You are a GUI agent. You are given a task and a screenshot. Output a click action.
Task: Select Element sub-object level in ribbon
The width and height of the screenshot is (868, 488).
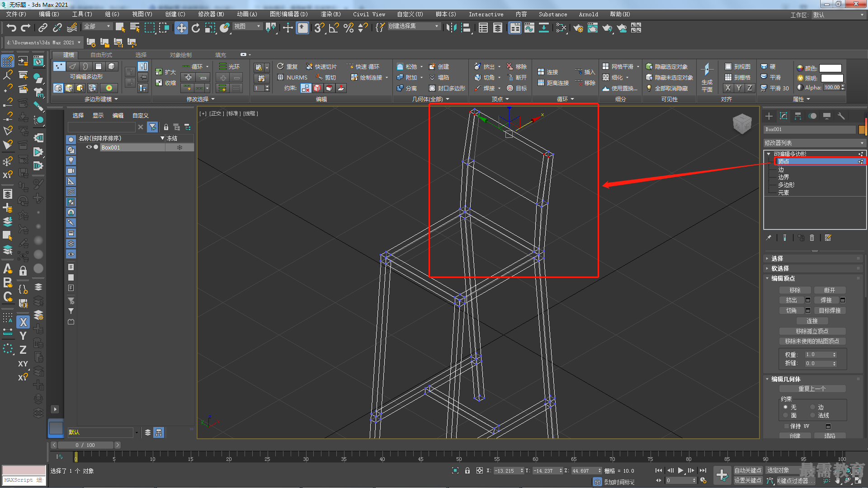click(112, 66)
